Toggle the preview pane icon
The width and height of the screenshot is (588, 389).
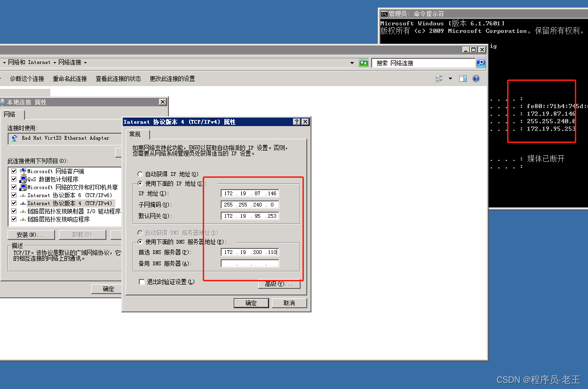coord(463,79)
